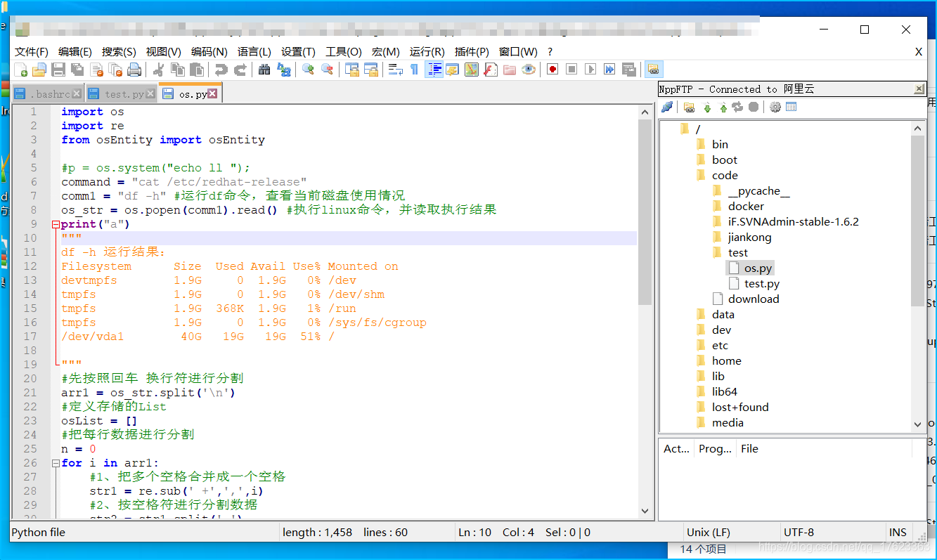Open the 编码(N) menu
Viewport: 937px width, 560px height.
tap(209, 52)
